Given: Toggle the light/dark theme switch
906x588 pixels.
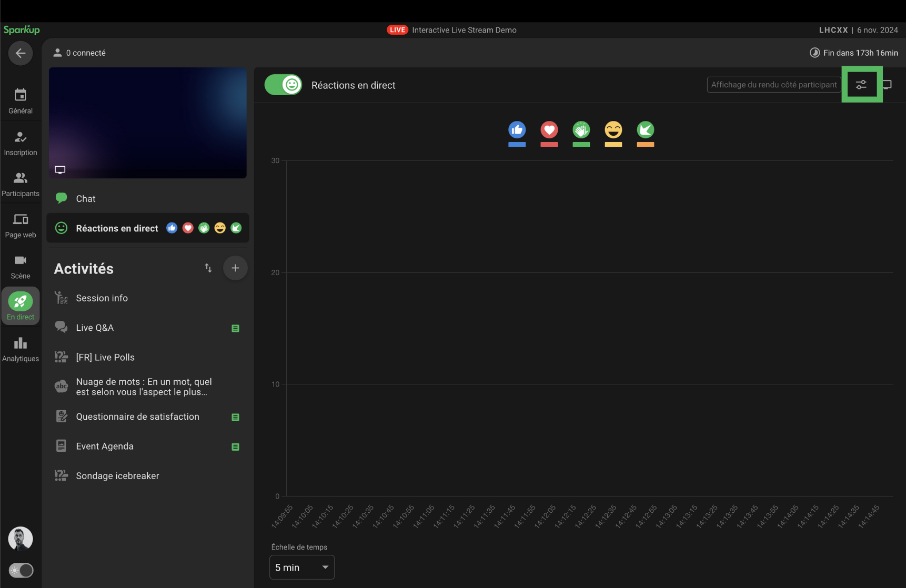Looking at the screenshot, I should (x=21, y=571).
